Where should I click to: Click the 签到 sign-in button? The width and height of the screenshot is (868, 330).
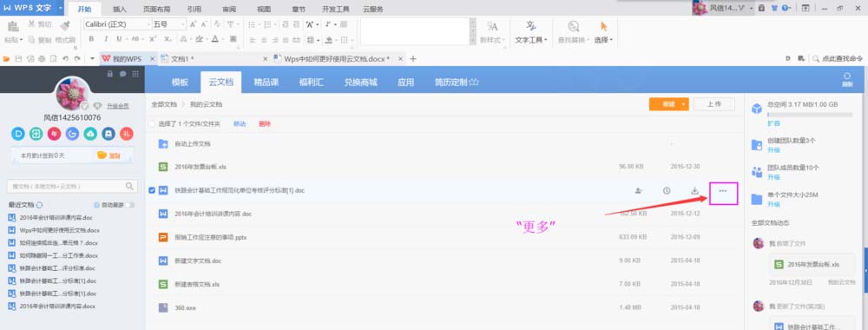[109, 155]
